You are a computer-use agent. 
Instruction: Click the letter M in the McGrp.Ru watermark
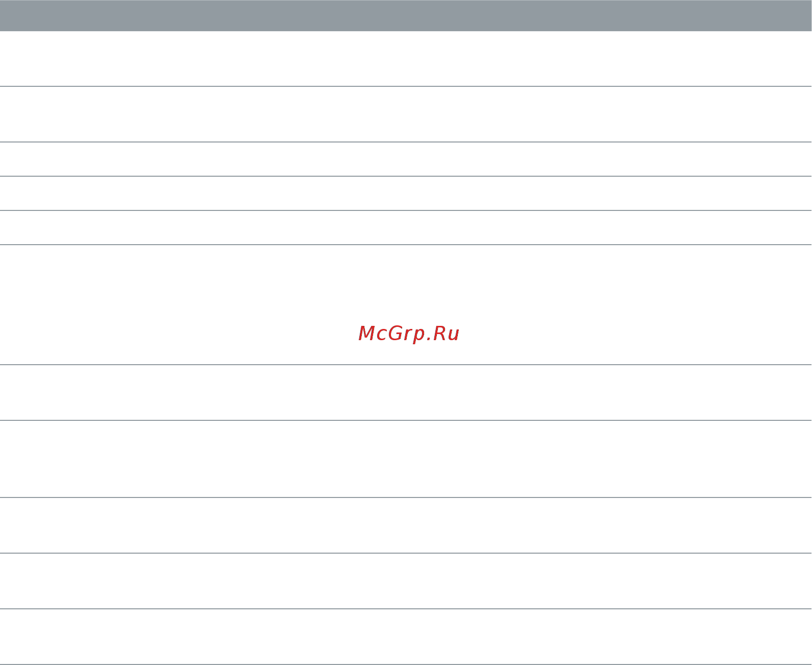pyautogui.click(x=367, y=334)
